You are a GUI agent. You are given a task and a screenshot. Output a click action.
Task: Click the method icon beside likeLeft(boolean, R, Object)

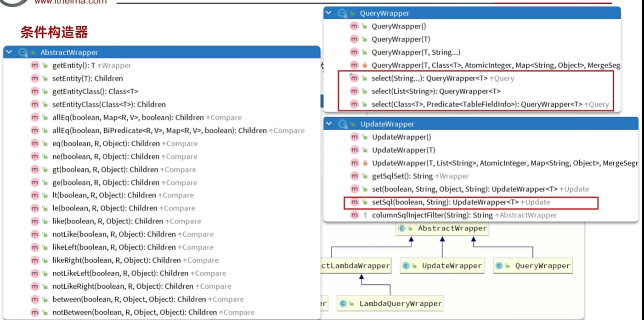tap(35, 247)
